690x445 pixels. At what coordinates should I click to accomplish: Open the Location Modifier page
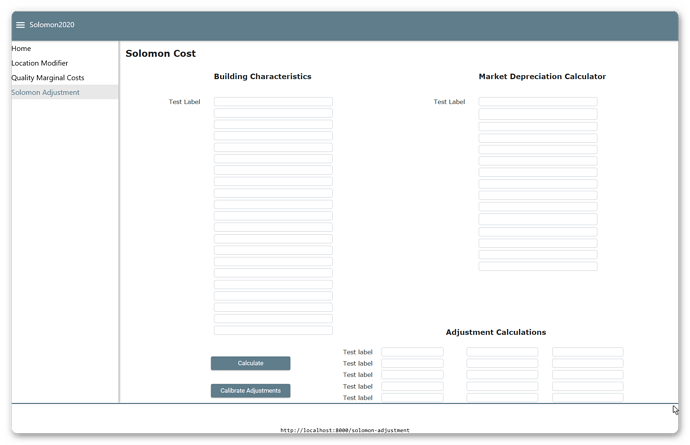40,63
